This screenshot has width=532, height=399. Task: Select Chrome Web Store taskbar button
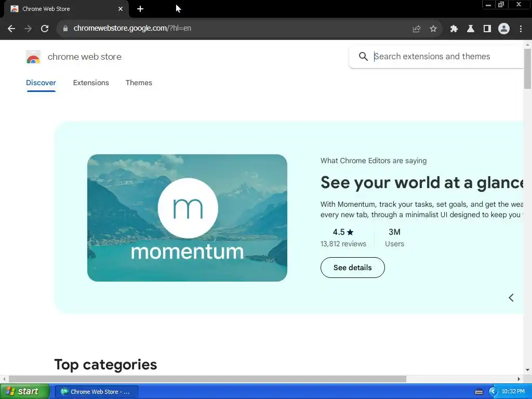coord(96,392)
